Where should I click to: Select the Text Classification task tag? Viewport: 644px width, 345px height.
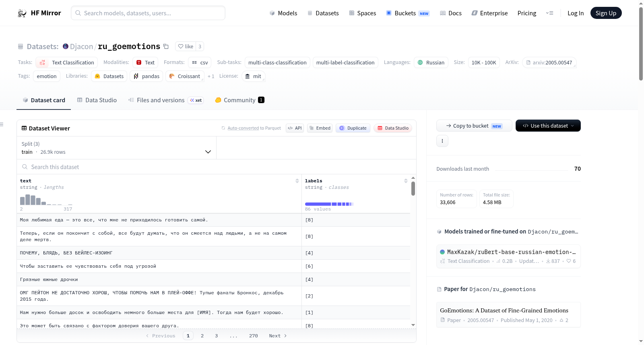(x=66, y=62)
